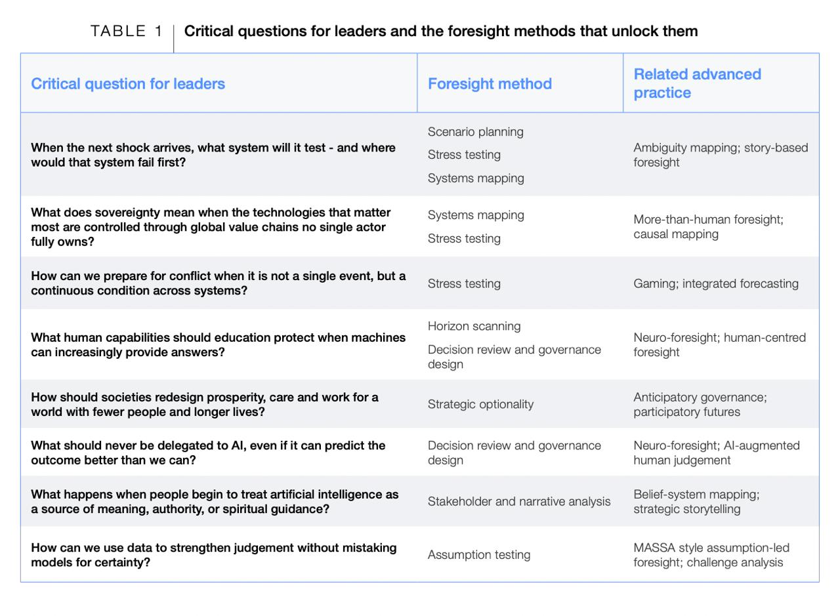
Task: Click 'Anticipatory governance; participatory futures' cell
Action: click(700, 404)
